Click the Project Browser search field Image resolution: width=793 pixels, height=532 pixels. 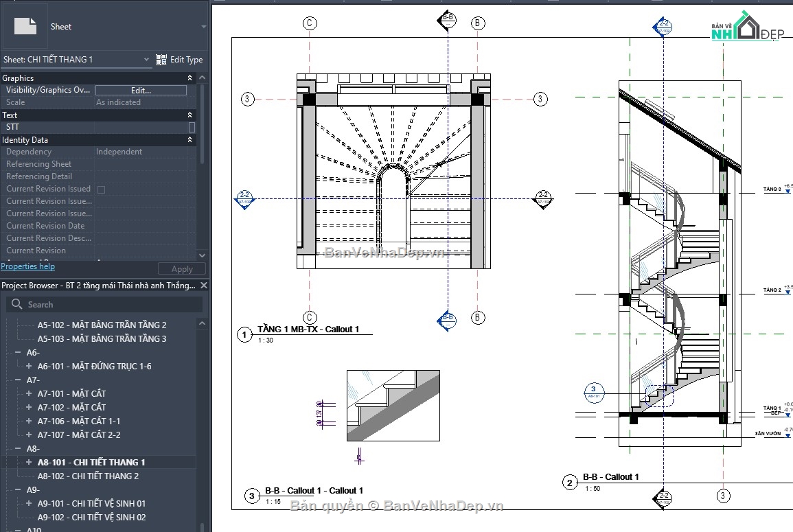[104, 304]
